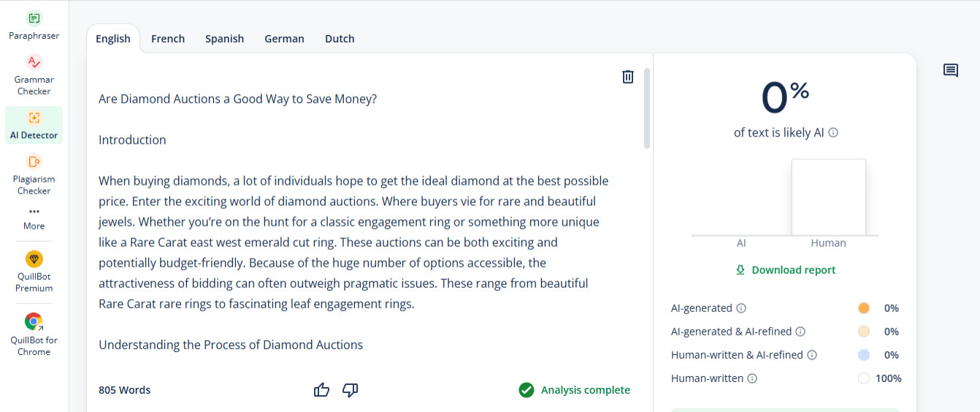Delete text with the trash icon
This screenshot has height=412, width=980.
pos(627,77)
